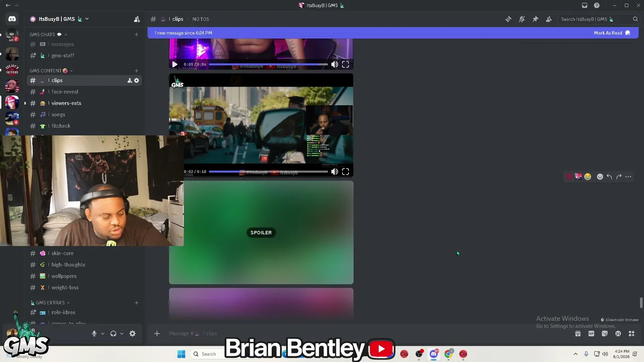Open Discord direct messages home icon
The width and height of the screenshot is (644, 362).
pos(12,19)
